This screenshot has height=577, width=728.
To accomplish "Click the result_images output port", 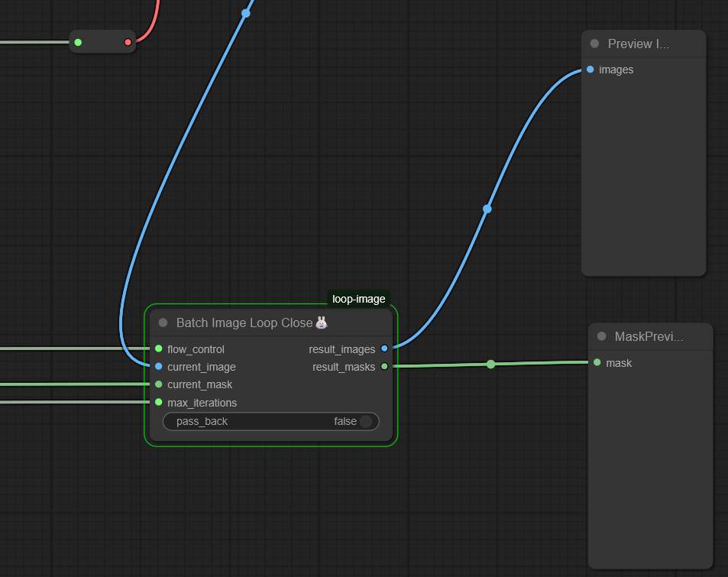I will click(384, 348).
